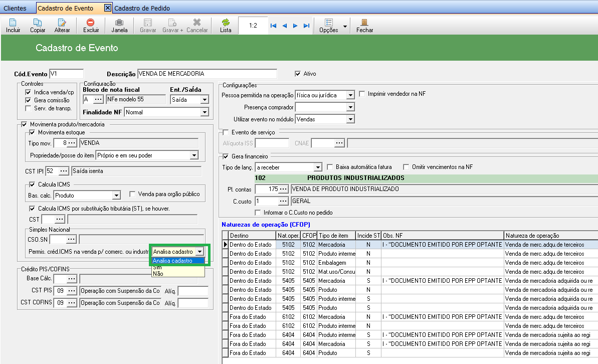
Task: Click the Incluir toolbar icon
Action: 13,23
